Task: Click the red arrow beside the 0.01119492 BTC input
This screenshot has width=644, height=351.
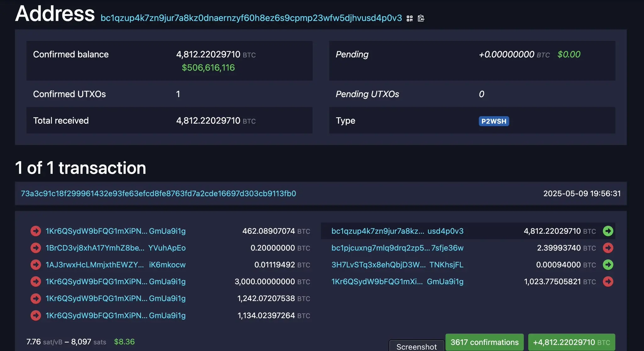Action: coord(36,265)
